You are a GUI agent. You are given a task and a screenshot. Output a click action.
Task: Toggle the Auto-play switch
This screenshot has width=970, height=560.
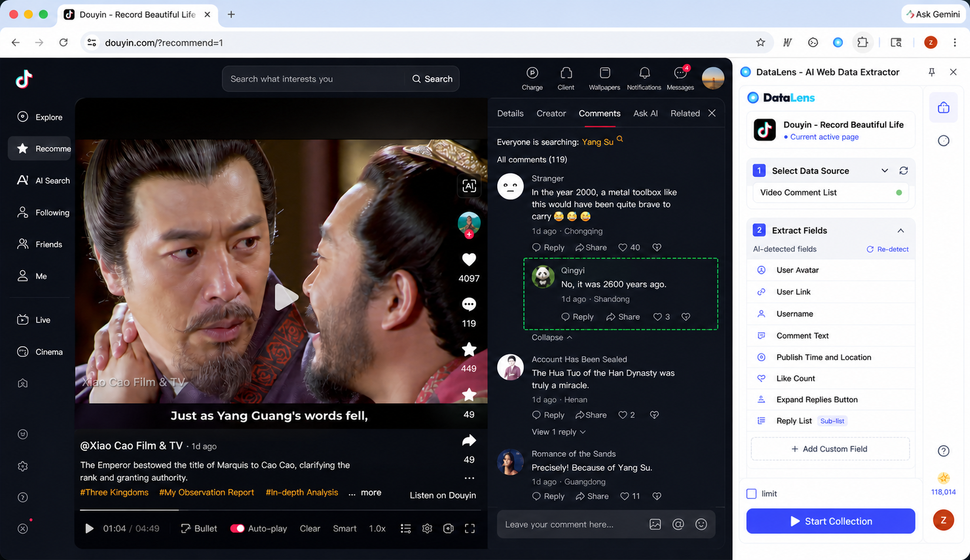(238, 528)
